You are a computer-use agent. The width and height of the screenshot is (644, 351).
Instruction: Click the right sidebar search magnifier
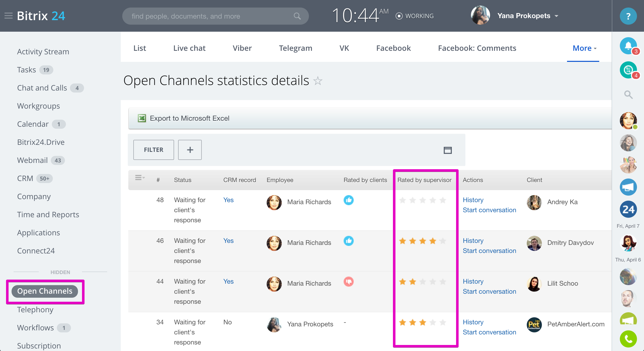pyautogui.click(x=628, y=95)
